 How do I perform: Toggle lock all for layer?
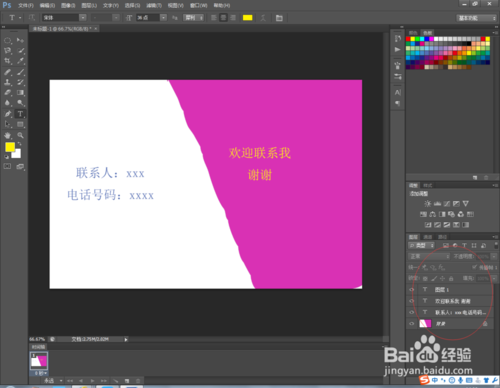click(x=451, y=278)
